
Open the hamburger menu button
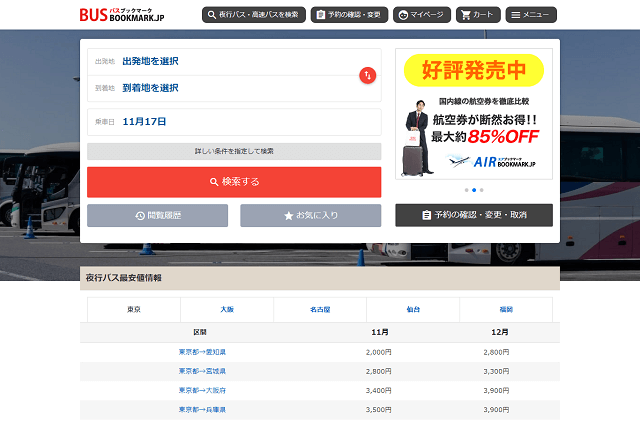(531, 15)
